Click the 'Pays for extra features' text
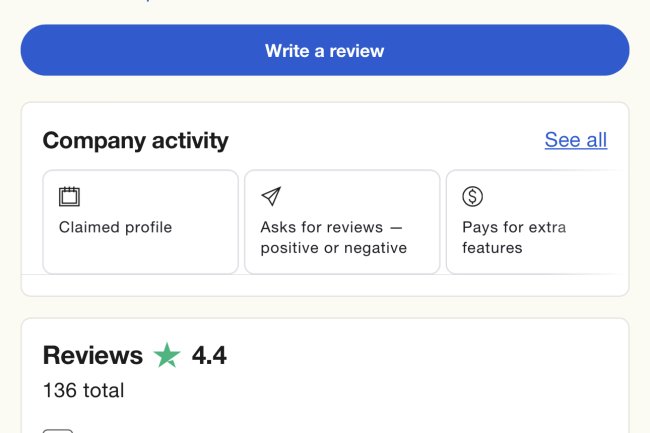 513,237
